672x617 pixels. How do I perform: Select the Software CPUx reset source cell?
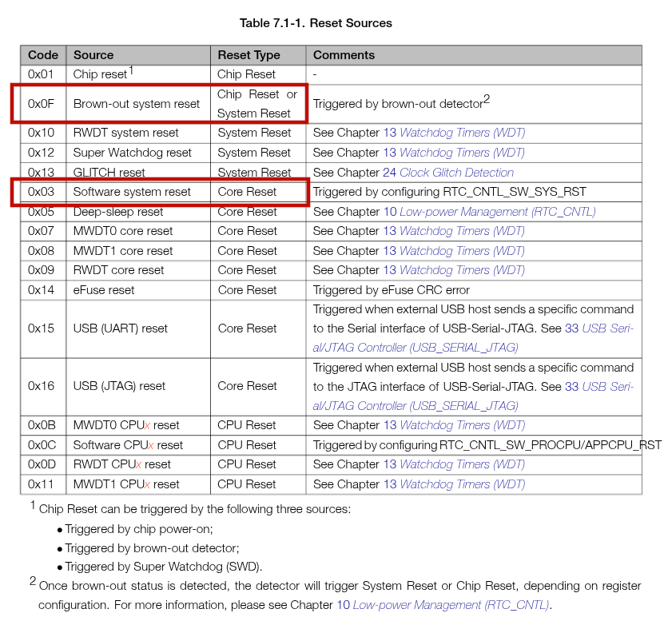pos(128,445)
